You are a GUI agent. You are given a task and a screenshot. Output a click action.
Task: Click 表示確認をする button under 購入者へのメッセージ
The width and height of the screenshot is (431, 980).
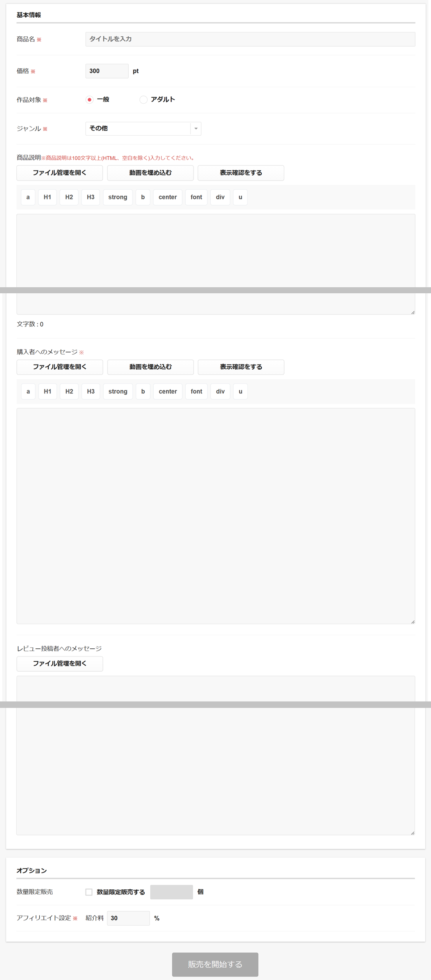pos(241,367)
